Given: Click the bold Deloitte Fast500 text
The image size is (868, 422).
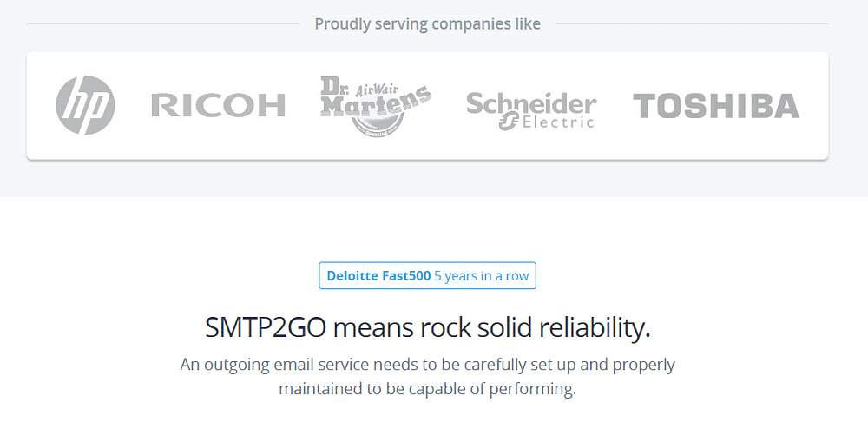Looking at the screenshot, I should point(378,276).
